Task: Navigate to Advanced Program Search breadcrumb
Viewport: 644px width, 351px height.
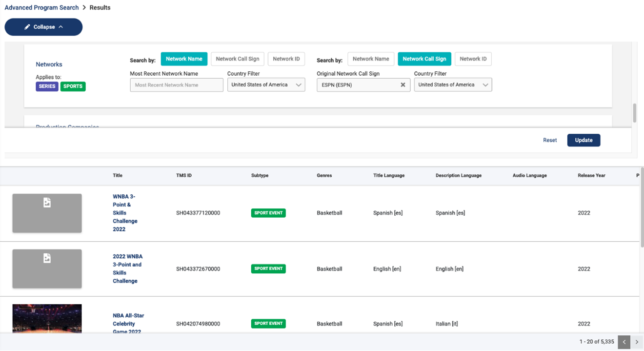Action: point(41,7)
